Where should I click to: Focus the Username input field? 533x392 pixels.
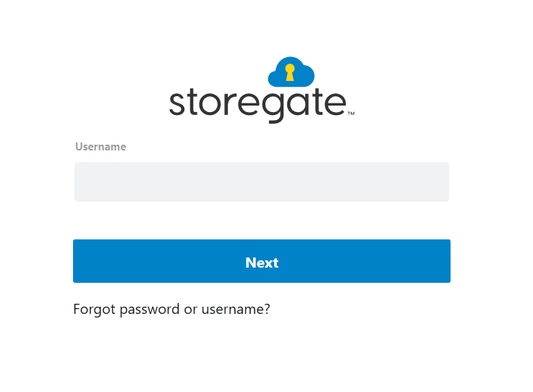click(x=261, y=182)
